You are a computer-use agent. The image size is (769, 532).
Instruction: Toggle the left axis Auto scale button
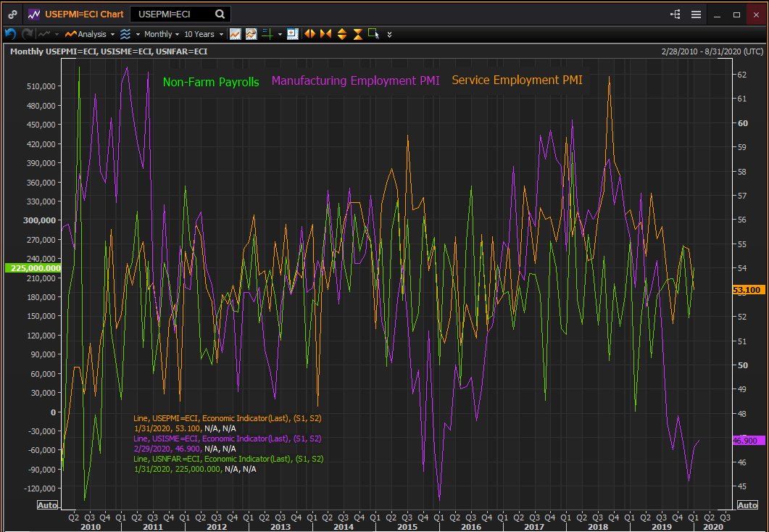pos(47,505)
